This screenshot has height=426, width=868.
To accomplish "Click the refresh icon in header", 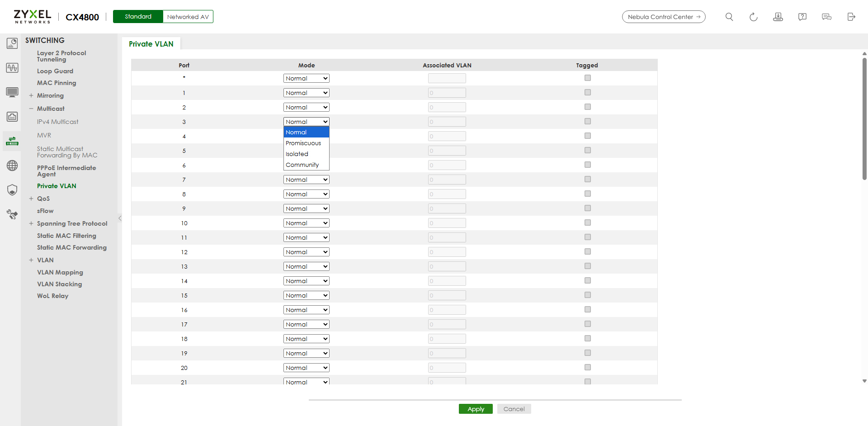I will (x=753, y=17).
